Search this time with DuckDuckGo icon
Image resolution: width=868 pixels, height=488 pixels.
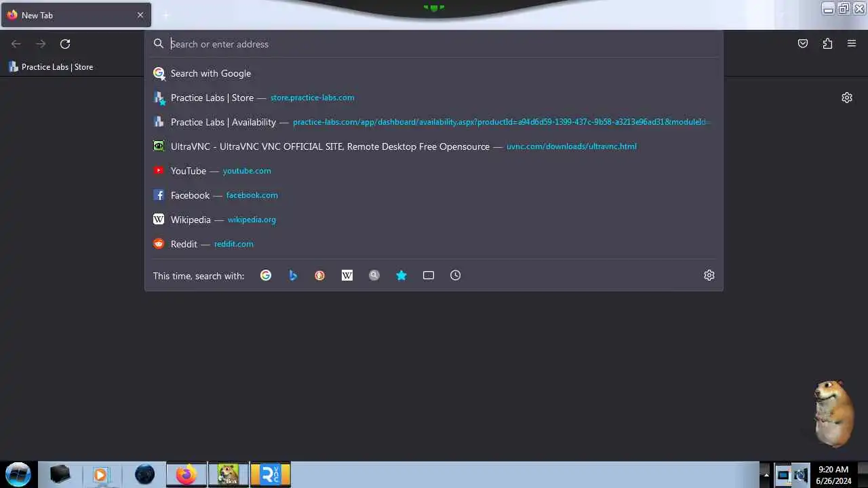[320, 275]
